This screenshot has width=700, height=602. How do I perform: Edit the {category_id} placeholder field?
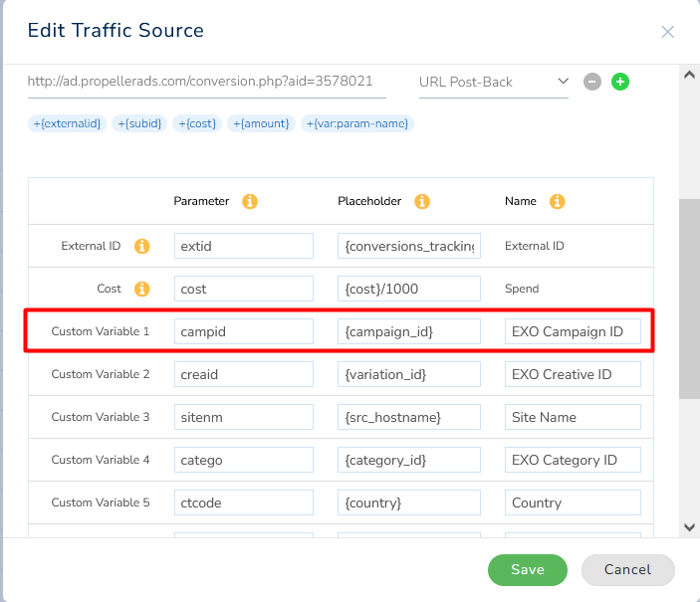pos(409,460)
